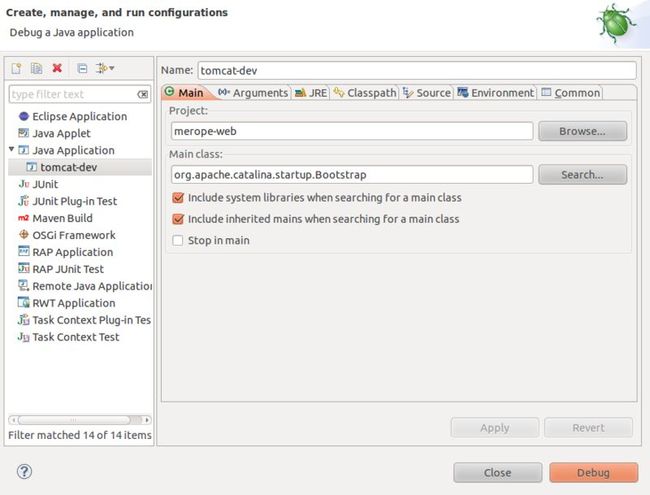Click the Eclipse Application icon
The height and width of the screenshot is (495, 650).
click(24, 116)
